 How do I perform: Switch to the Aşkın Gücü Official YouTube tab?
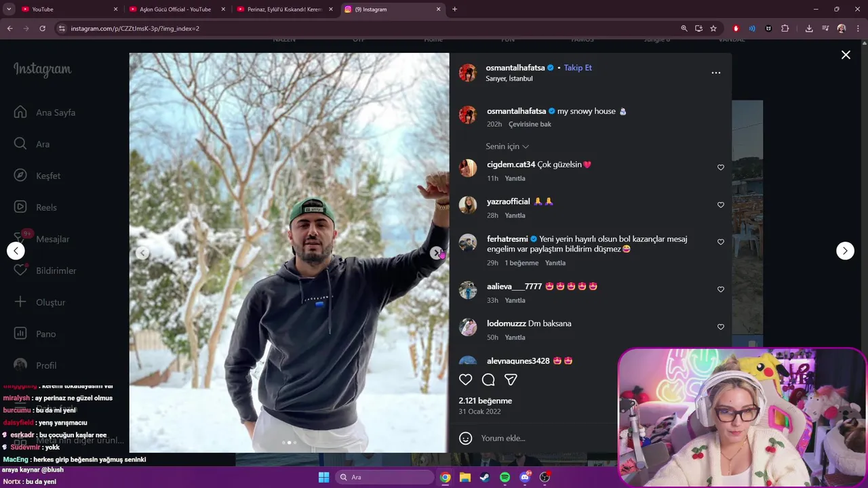pyautogui.click(x=176, y=9)
